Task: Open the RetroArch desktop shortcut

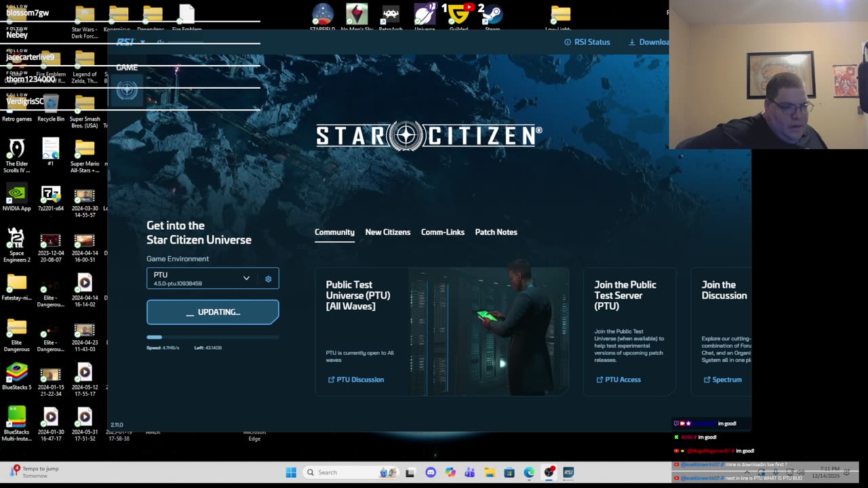Action: pyautogui.click(x=391, y=17)
